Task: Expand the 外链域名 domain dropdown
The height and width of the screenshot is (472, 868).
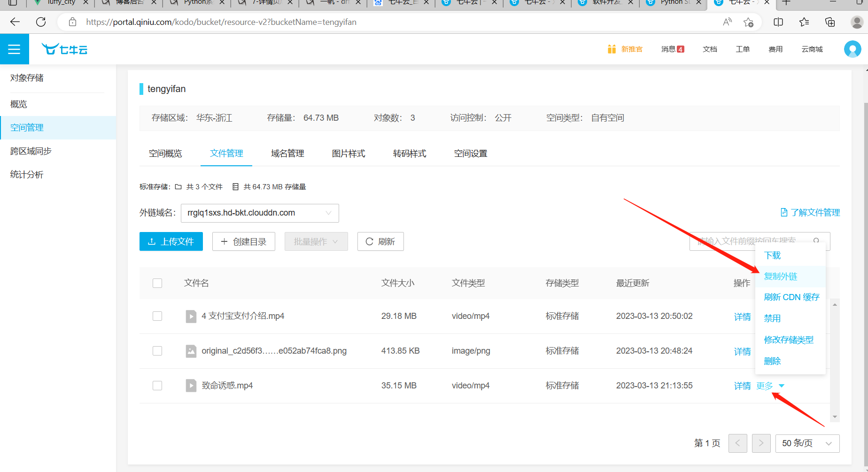Action: pos(260,213)
